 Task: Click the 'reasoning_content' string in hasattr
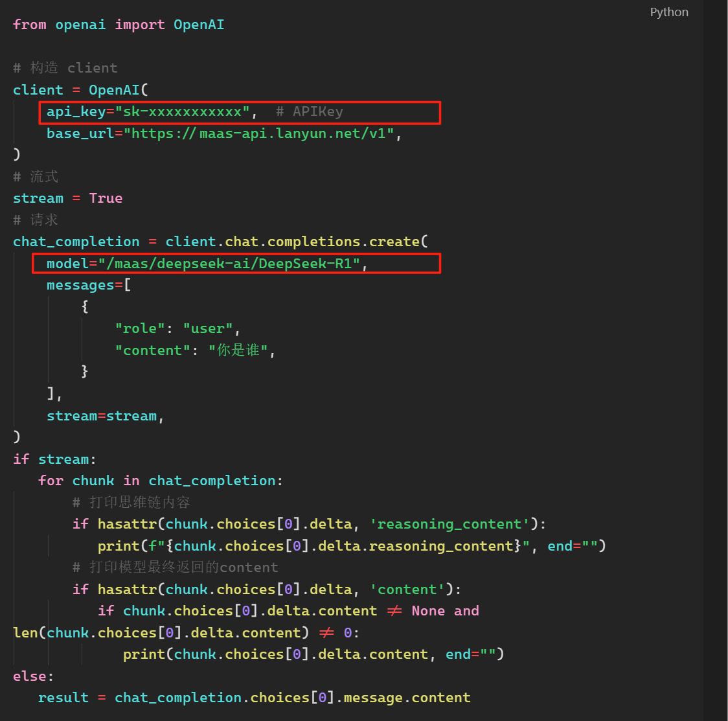click(449, 524)
